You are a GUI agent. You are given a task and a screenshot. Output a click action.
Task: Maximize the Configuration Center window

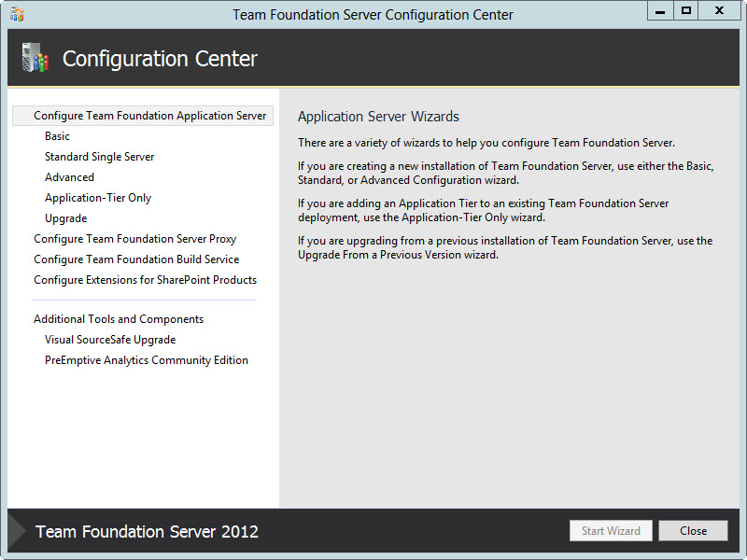click(686, 11)
